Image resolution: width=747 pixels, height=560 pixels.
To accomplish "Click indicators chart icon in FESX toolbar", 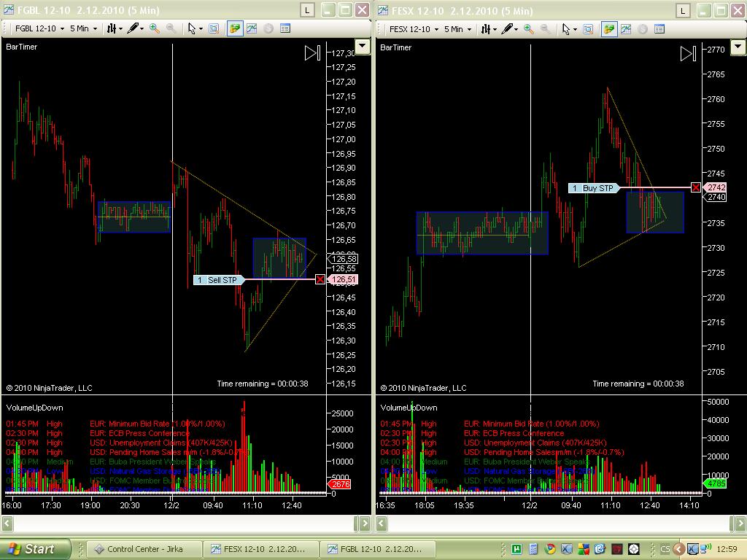I will 626,29.
